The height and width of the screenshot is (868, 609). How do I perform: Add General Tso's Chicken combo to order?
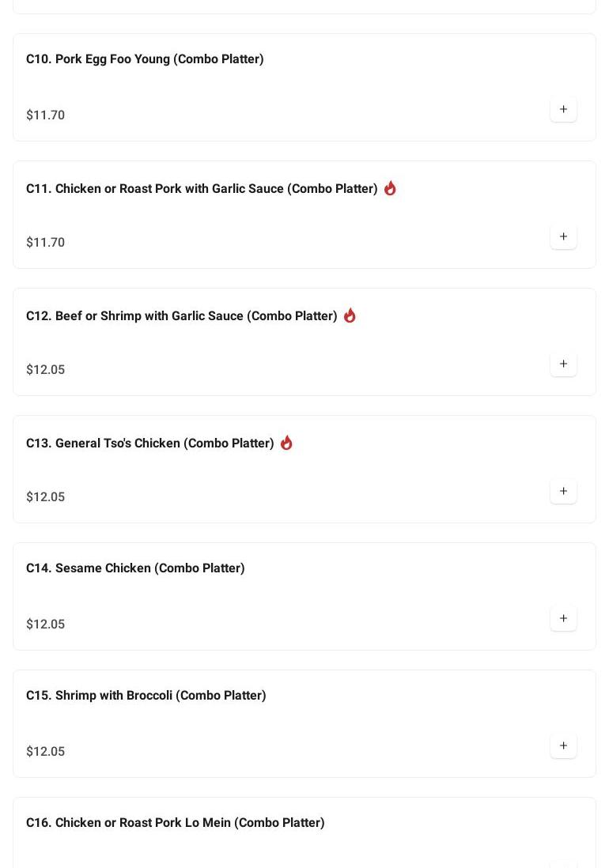pyautogui.click(x=563, y=492)
